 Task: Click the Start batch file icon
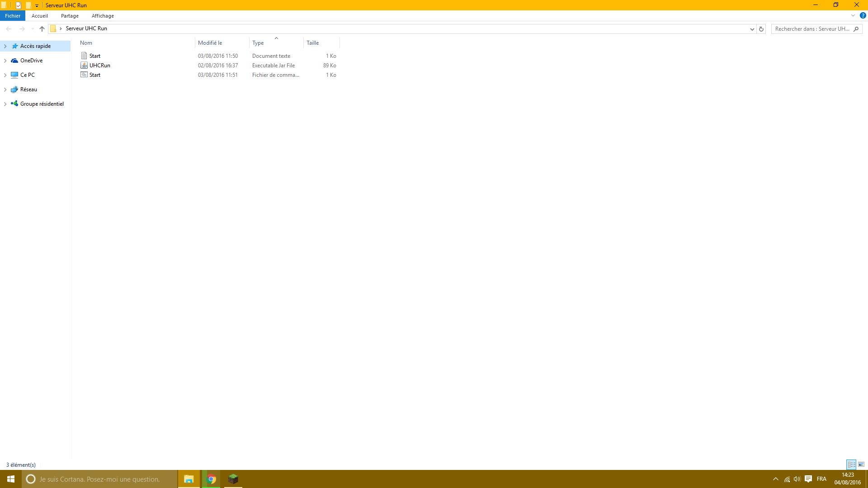(x=84, y=75)
